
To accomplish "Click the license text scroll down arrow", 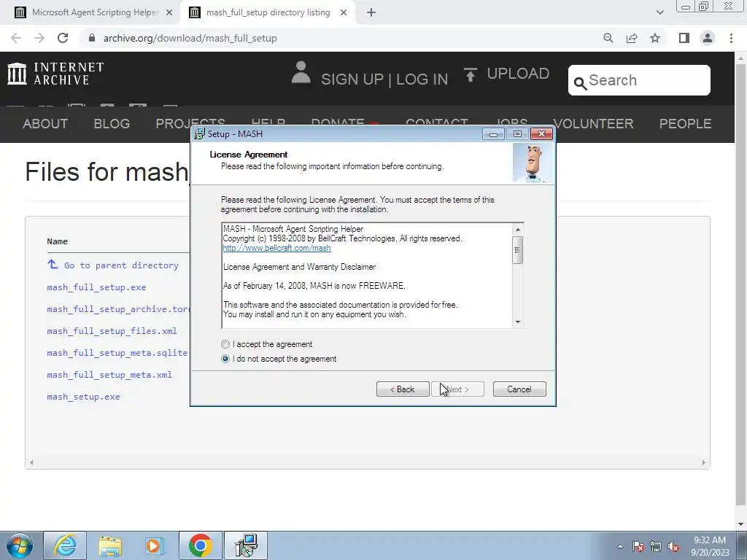I will point(518,322).
